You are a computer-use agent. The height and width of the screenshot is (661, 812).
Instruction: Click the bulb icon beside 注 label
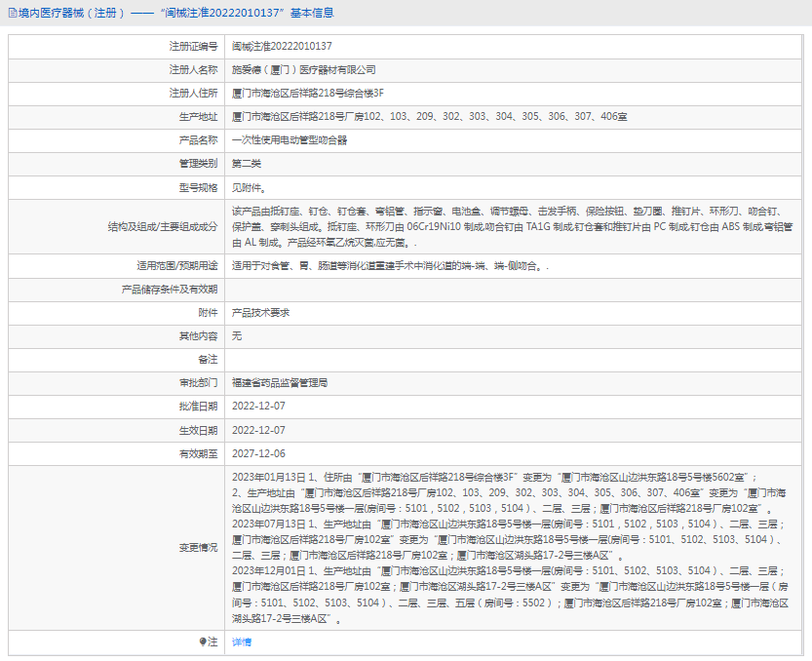click(x=203, y=642)
